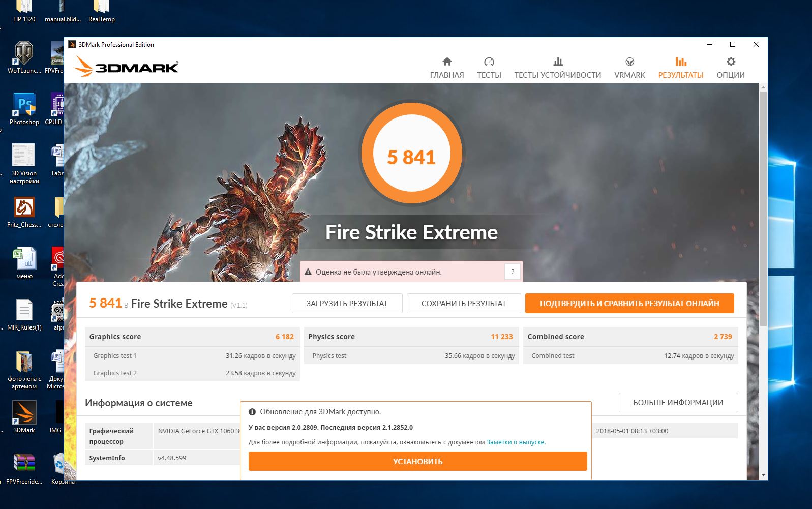Select the 3D Vision настройки desktop icon
Image resolution: width=812 pixels, height=509 pixels.
24,163
